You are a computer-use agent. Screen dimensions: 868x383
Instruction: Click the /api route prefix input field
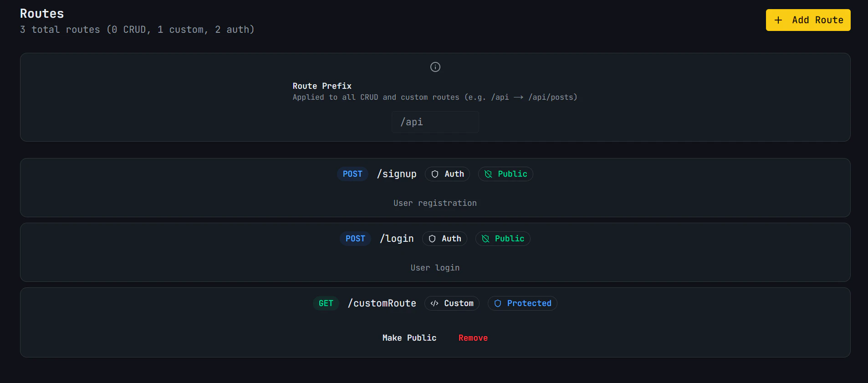click(434, 122)
